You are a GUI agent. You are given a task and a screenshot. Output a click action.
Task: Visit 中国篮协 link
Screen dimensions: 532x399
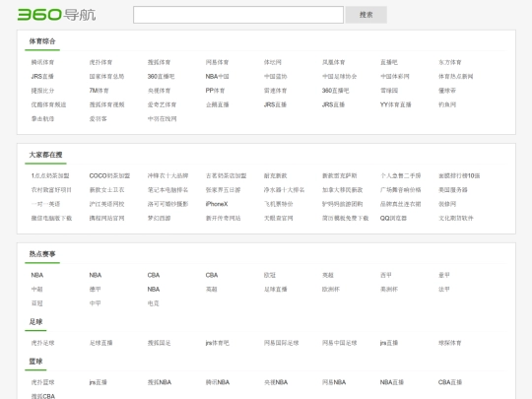click(276, 77)
